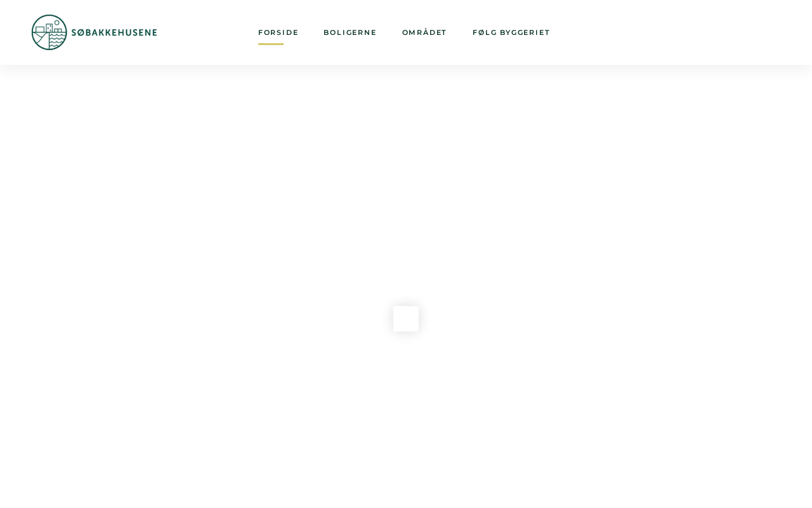Image resolution: width=812 pixels, height=508 pixels.
Task: Click the Søbakkehusene brand name text
Action: (x=114, y=32)
